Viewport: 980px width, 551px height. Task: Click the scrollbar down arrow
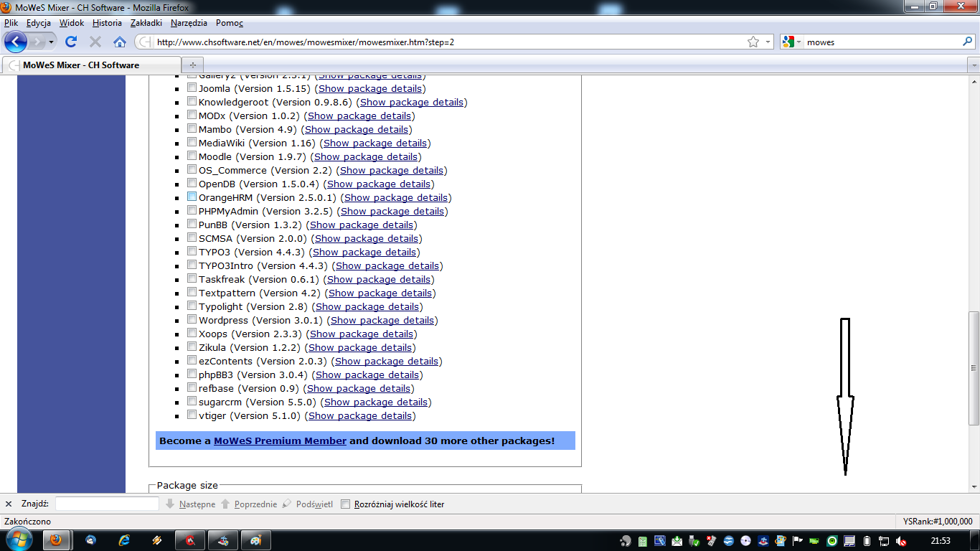974,486
